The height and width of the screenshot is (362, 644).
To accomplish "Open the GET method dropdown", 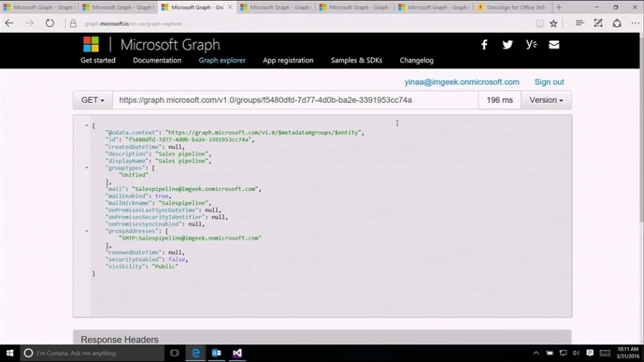I will [x=92, y=100].
